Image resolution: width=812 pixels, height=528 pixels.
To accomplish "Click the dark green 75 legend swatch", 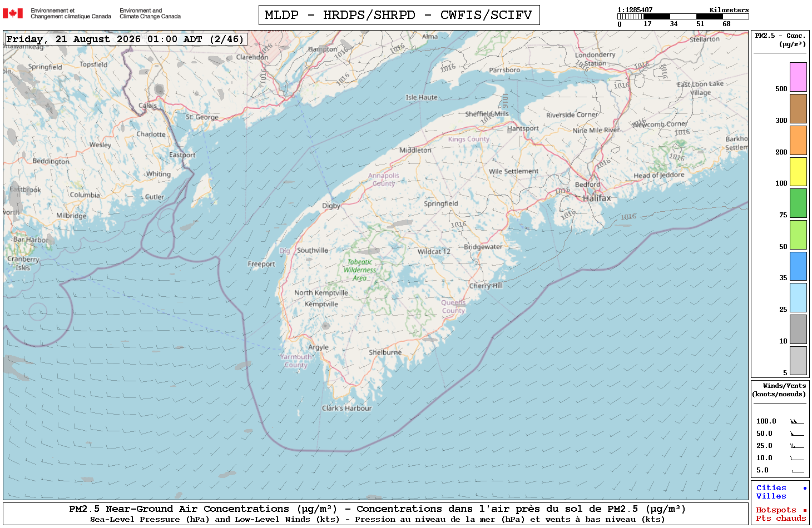I will pos(798,203).
